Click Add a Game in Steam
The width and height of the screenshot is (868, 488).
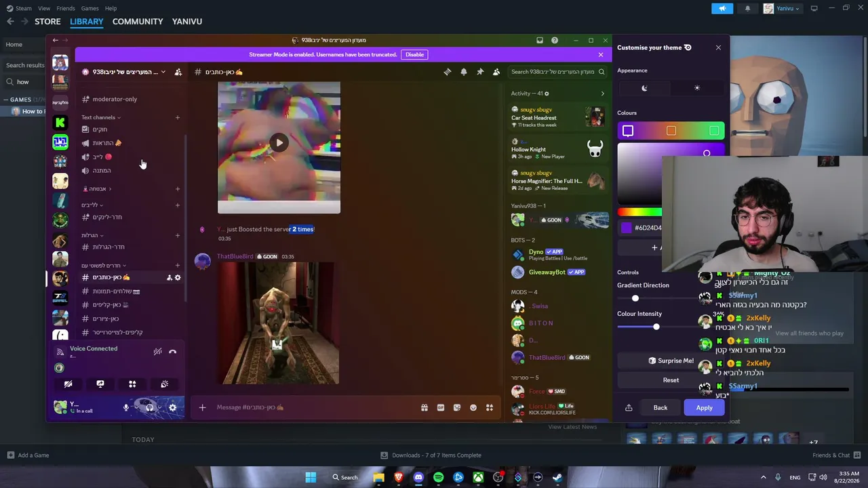(x=28, y=455)
